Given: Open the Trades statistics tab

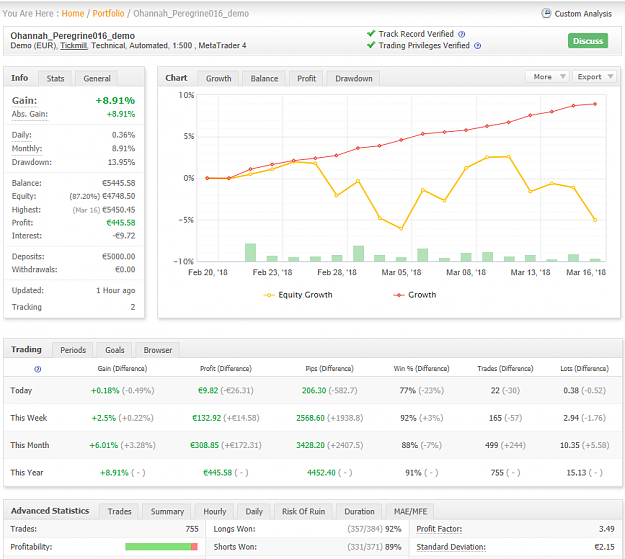Looking at the screenshot, I should pos(119,511).
